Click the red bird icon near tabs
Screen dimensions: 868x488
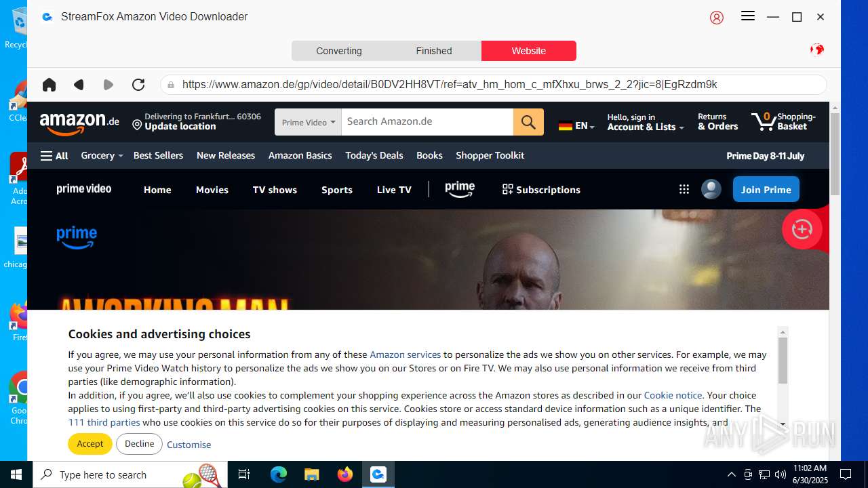point(817,49)
